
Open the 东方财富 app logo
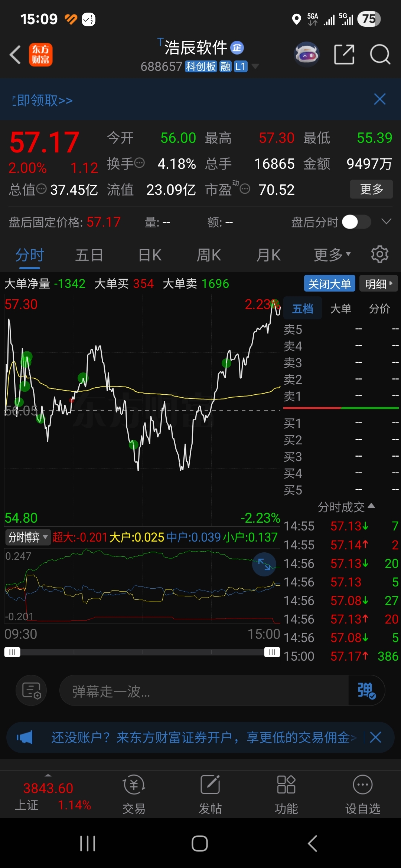tap(41, 55)
